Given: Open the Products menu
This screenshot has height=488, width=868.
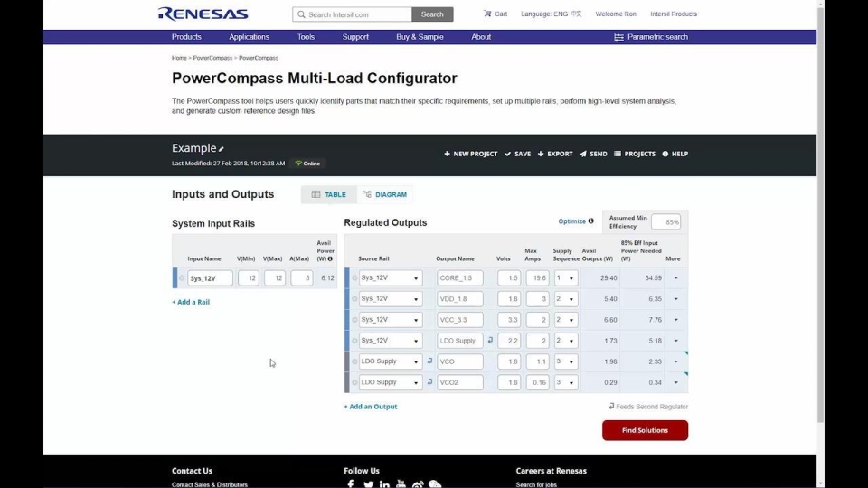Looking at the screenshot, I should coord(186,37).
